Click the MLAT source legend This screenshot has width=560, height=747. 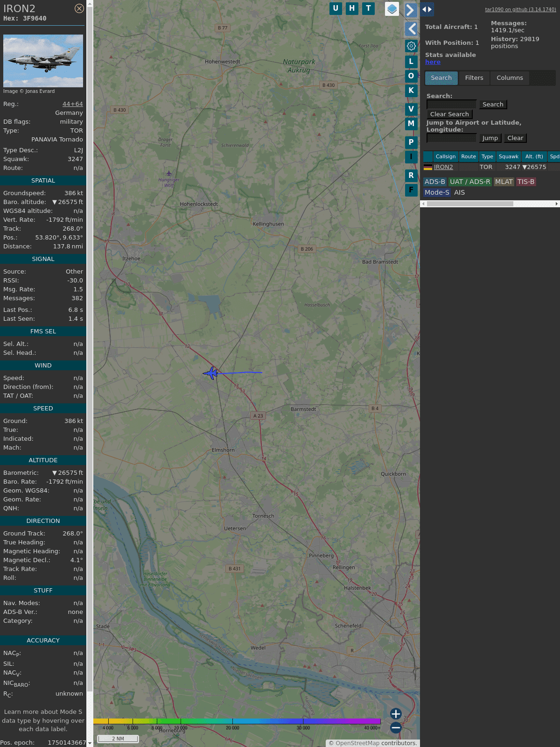tap(504, 182)
